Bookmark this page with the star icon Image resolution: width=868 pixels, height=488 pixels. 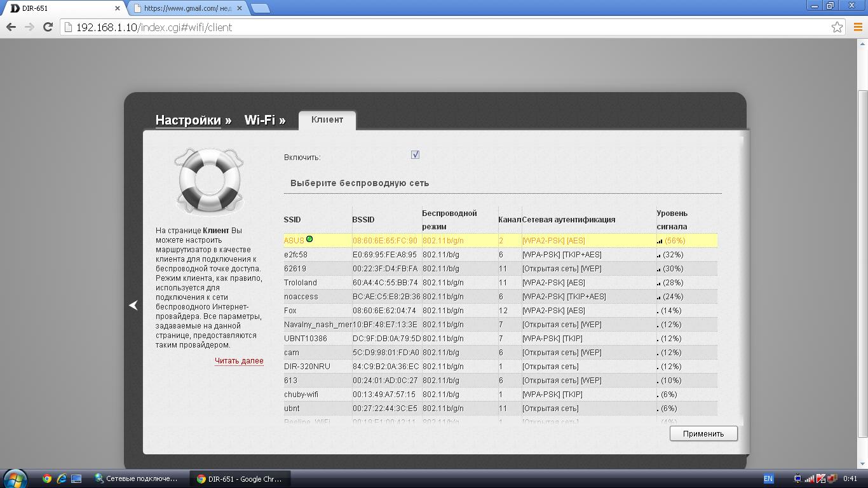pos(837,27)
